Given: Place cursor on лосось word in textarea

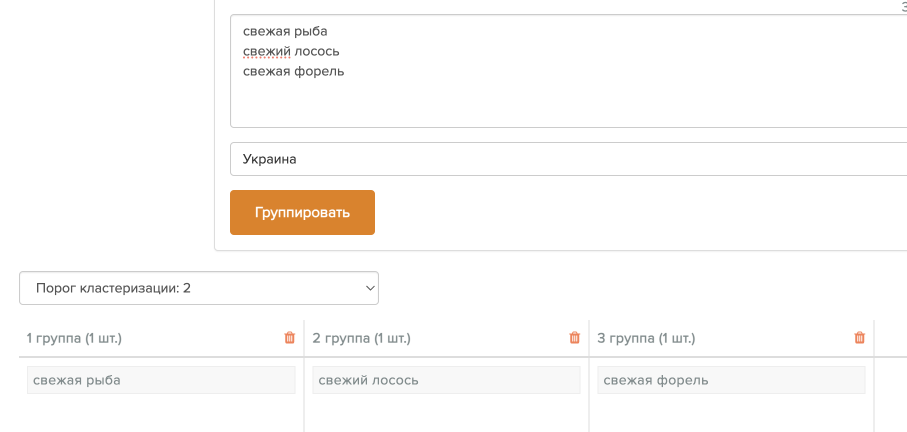Looking at the screenshot, I should (x=316, y=51).
